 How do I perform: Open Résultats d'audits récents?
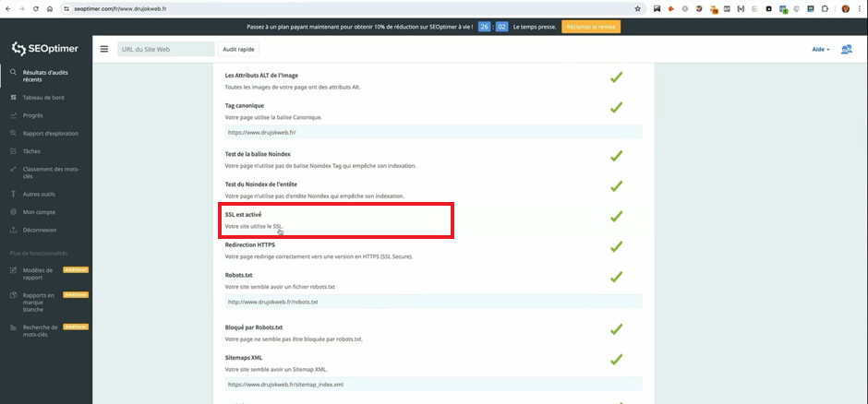coord(46,76)
